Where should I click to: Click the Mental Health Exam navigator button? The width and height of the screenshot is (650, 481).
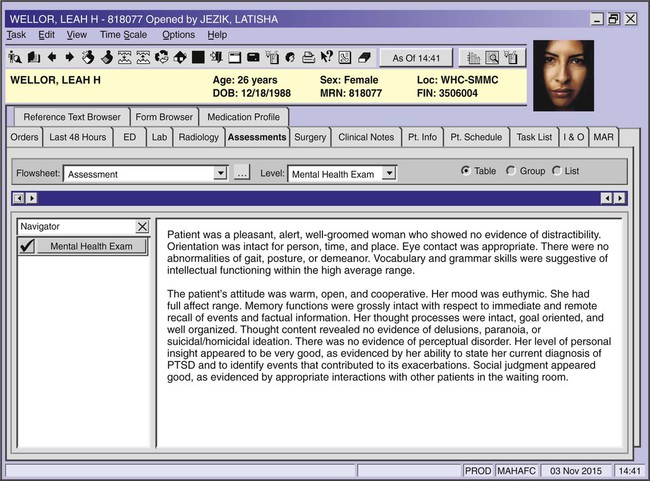point(91,246)
